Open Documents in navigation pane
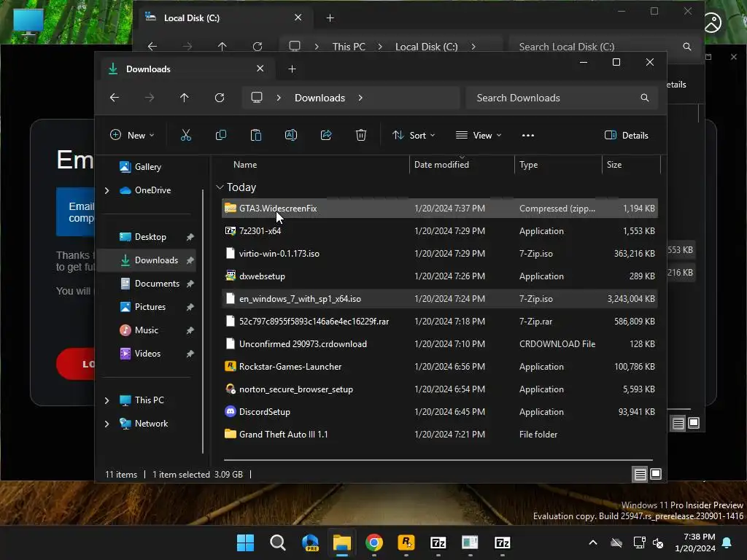 click(157, 284)
